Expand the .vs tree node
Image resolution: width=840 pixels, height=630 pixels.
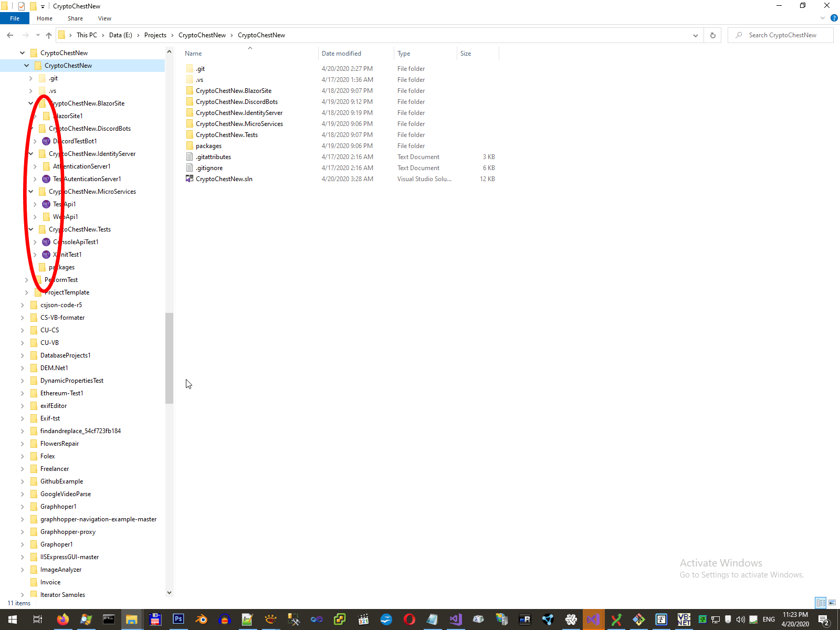(x=30, y=91)
